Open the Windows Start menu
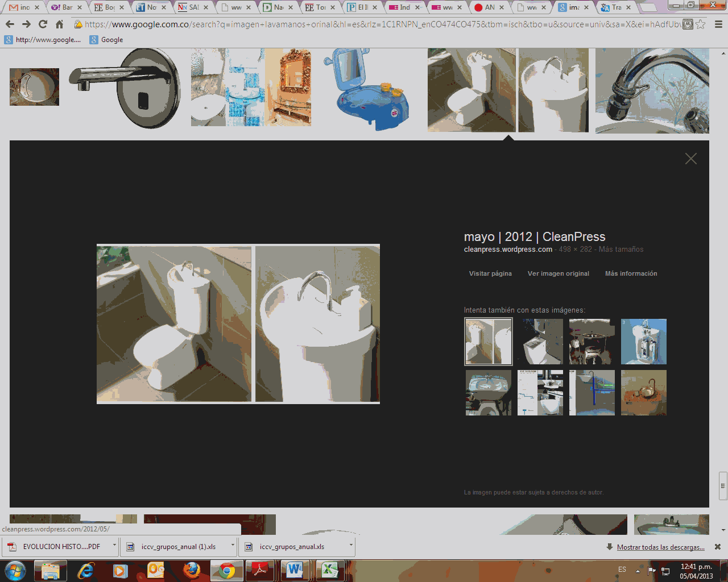This screenshot has width=728, height=582. [15, 570]
